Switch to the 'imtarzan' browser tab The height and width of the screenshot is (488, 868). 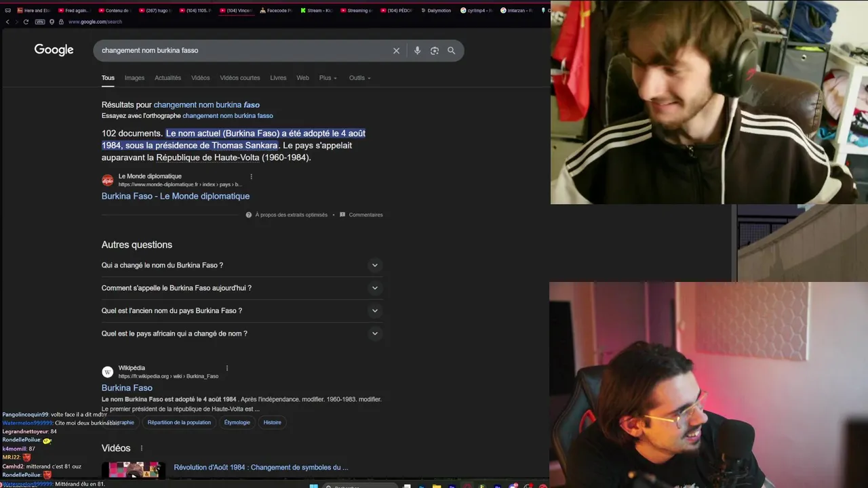tap(517, 10)
